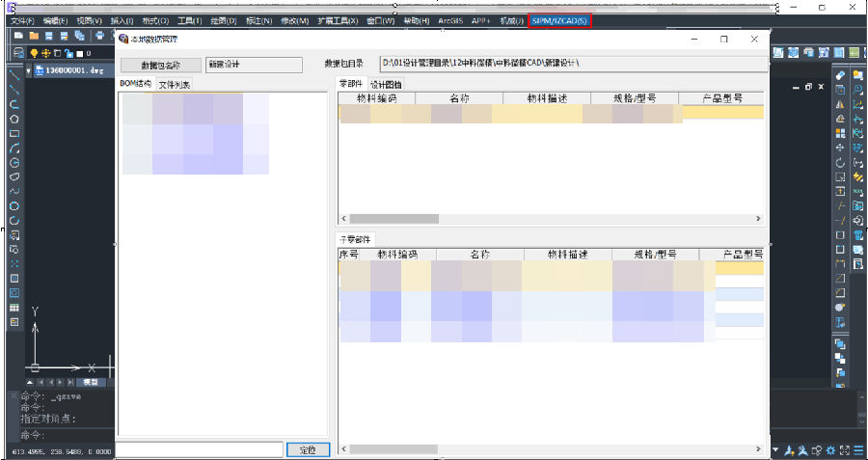
Task: Toggle the layer on/off light bulb
Action: (34, 53)
